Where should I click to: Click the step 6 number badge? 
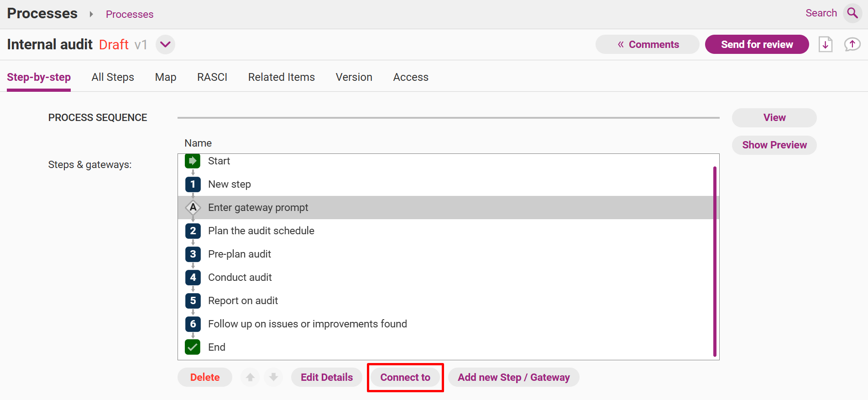coord(193,324)
